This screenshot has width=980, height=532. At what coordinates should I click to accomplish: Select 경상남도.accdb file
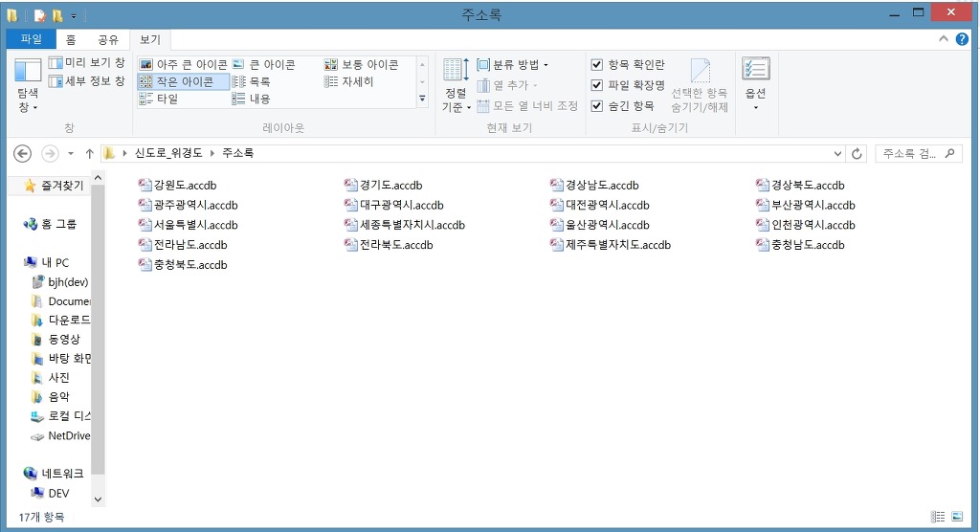click(x=594, y=185)
